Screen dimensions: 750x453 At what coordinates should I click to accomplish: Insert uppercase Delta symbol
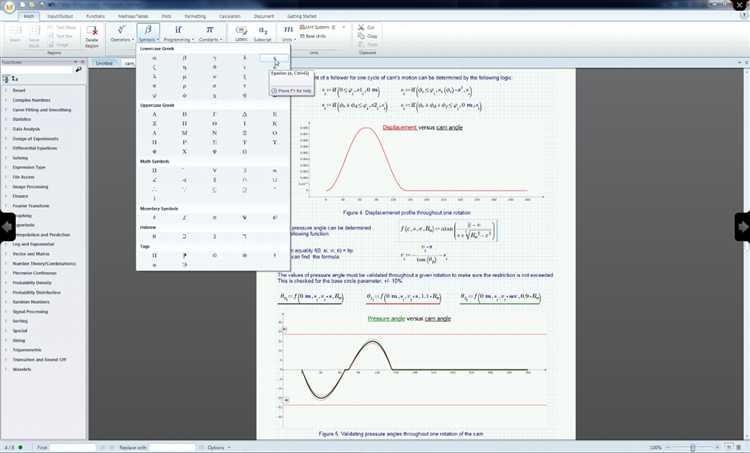coord(244,114)
